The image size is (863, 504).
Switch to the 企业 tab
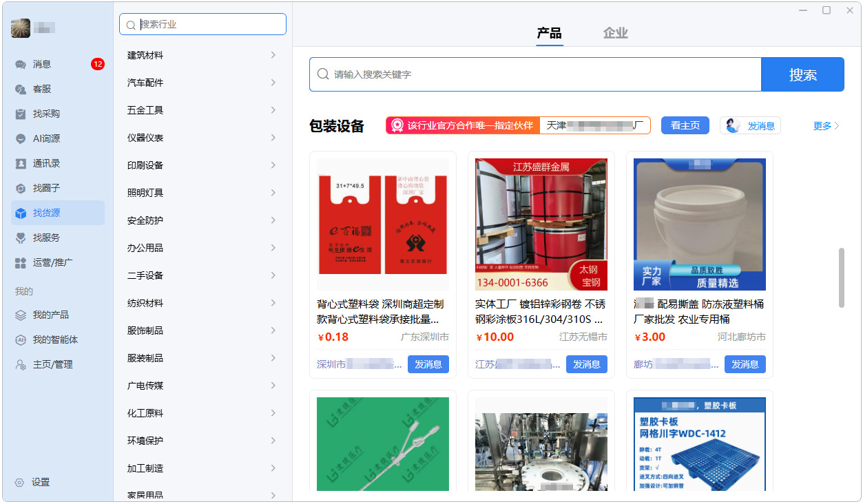click(x=615, y=33)
